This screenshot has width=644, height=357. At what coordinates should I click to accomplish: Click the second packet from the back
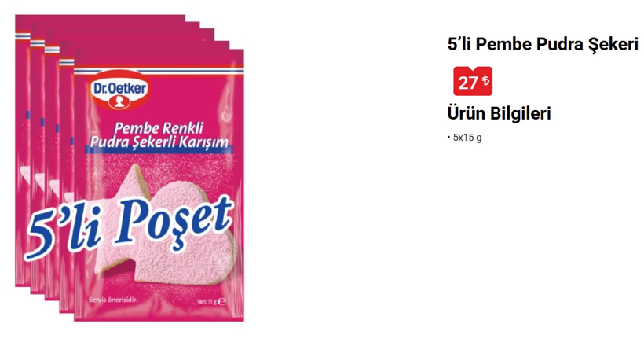coord(37,164)
